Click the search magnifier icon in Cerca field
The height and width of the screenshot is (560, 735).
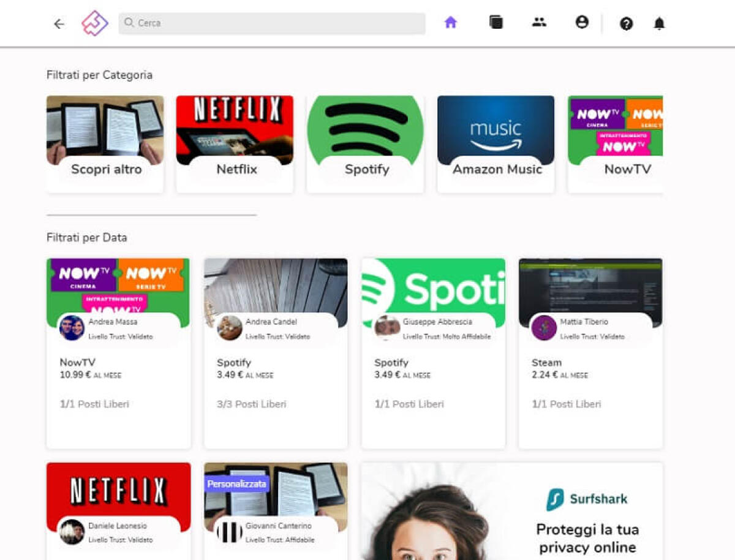click(x=129, y=23)
